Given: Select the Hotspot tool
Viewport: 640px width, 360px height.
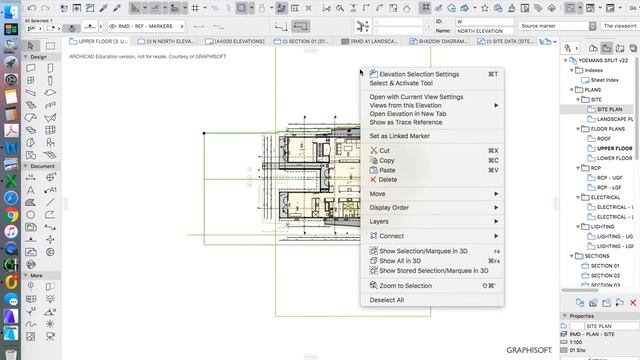Looking at the screenshot, I should point(50,324).
